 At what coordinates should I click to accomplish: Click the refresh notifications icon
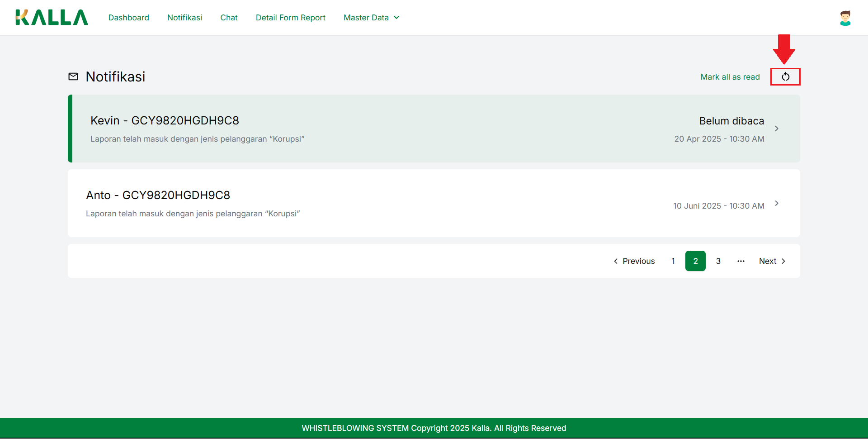[x=785, y=77]
